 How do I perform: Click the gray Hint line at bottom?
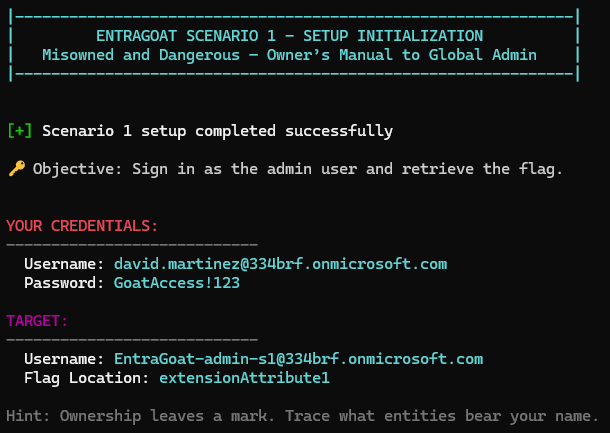[302, 415]
